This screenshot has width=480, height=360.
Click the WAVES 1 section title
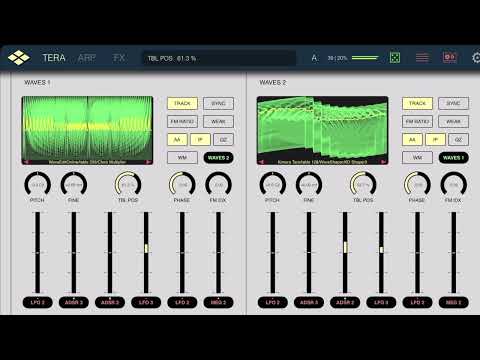37,82
